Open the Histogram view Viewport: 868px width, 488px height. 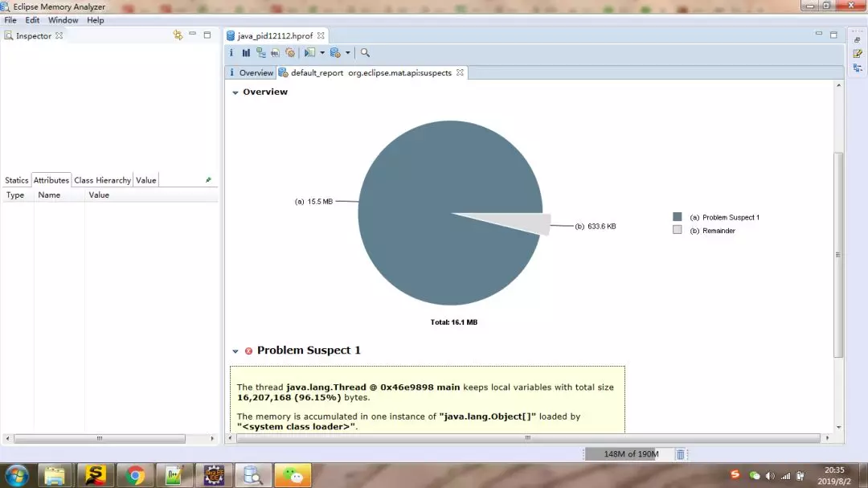click(246, 52)
